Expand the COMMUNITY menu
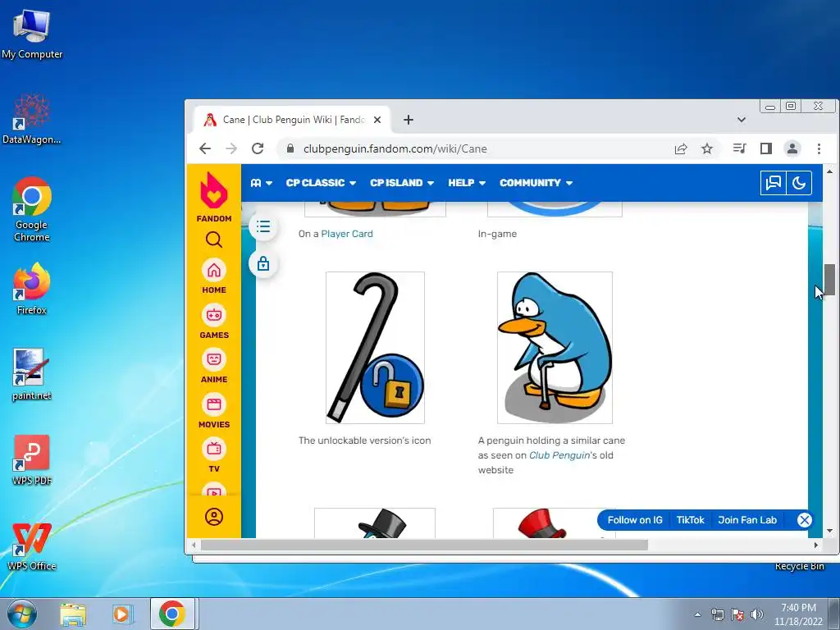The height and width of the screenshot is (630, 840). (x=536, y=183)
